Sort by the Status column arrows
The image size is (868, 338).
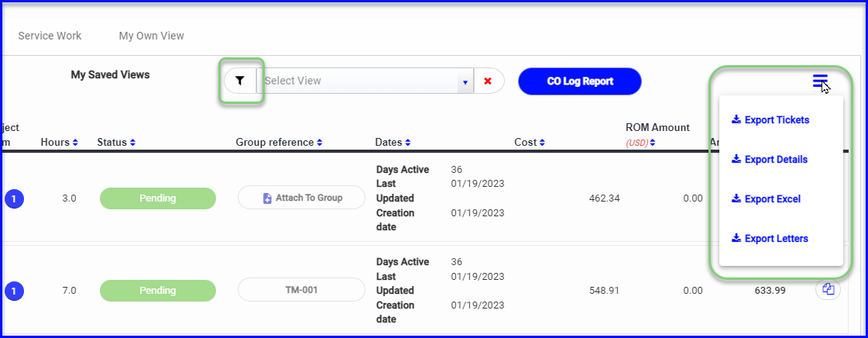click(x=133, y=143)
